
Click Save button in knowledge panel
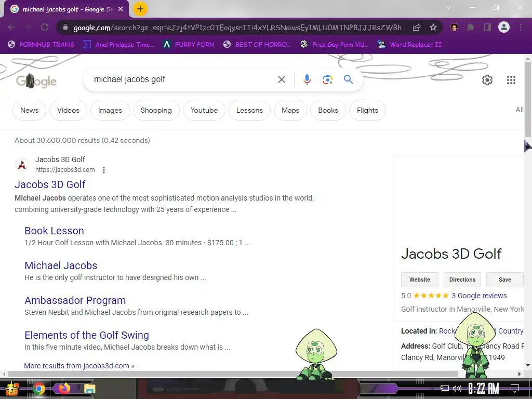505,280
